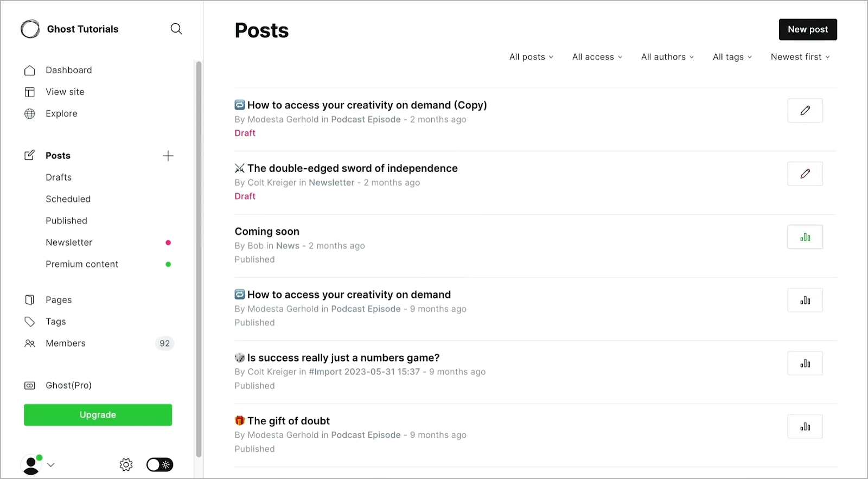Click the Members people icon
The width and height of the screenshot is (868, 479).
(x=30, y=343)
